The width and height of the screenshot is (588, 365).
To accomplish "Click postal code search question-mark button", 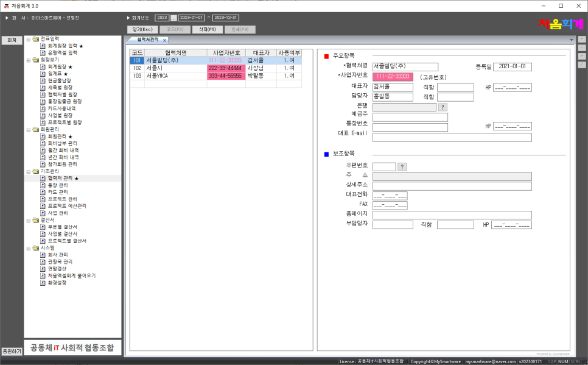I will (402, 167).
